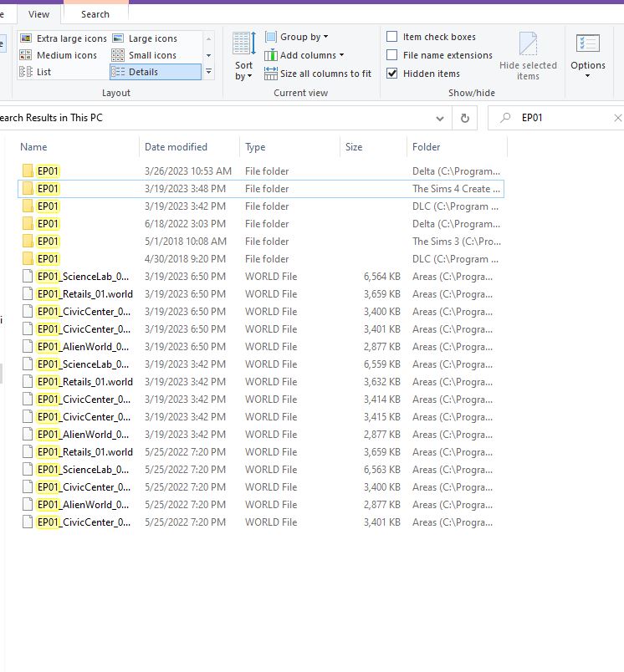Open the Options dropdown arrow
Viewport: 624px width, 672px height.
(587, 76)
